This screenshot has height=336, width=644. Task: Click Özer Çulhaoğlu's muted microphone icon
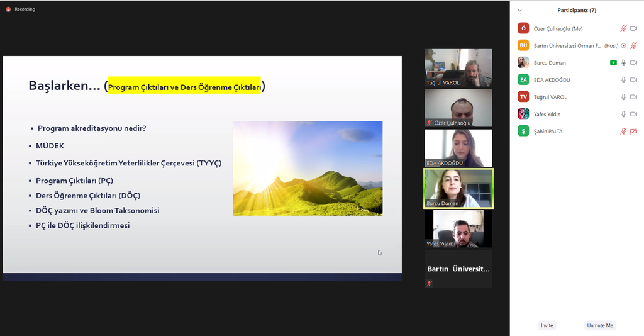[x=623, y=28]
